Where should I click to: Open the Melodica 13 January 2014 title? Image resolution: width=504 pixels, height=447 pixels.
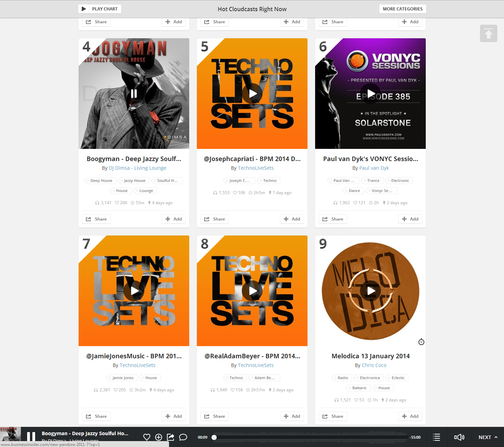pos(370,356)
